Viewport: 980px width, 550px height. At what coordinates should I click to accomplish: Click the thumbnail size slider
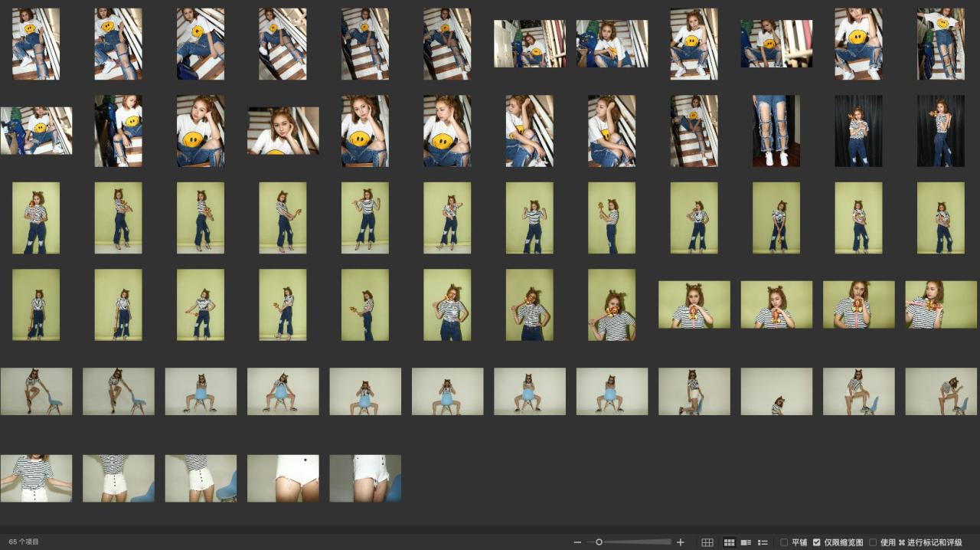click(x=599, y=542)
